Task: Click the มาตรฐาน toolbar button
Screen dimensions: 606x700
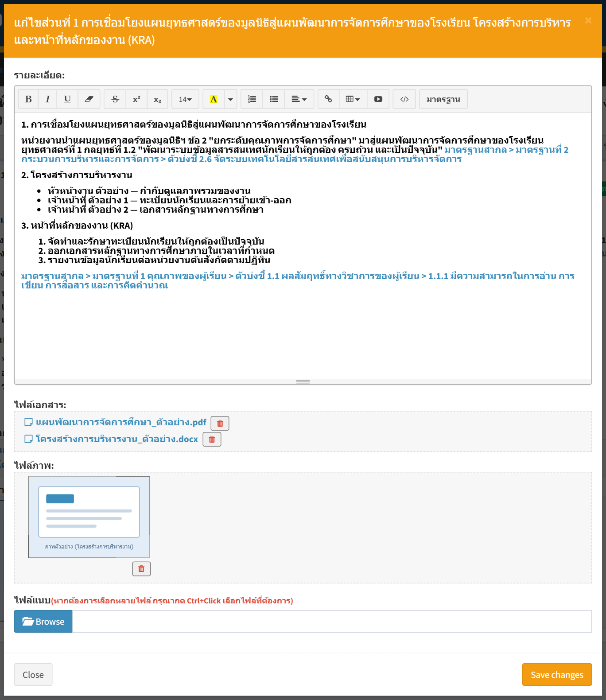Action: [443, 99]
